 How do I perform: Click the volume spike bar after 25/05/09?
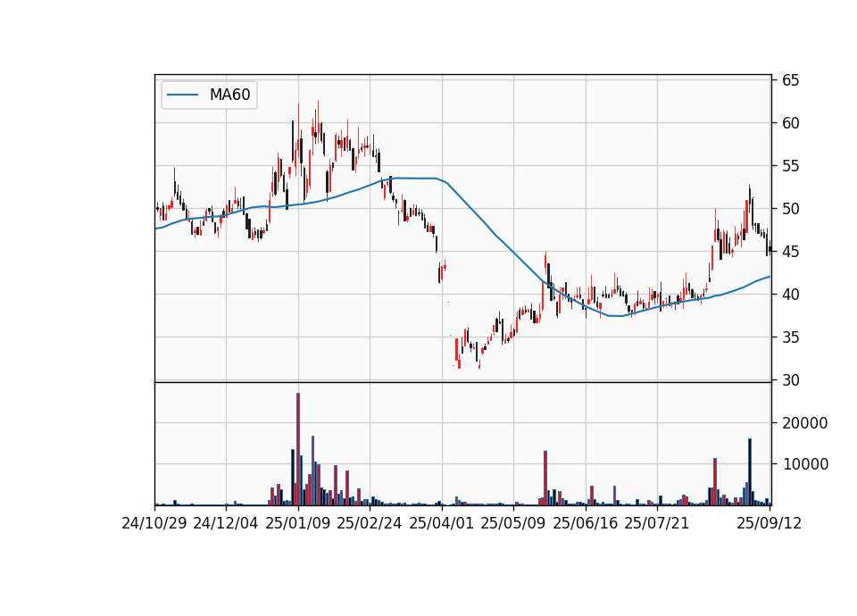[x=545, y=478]
